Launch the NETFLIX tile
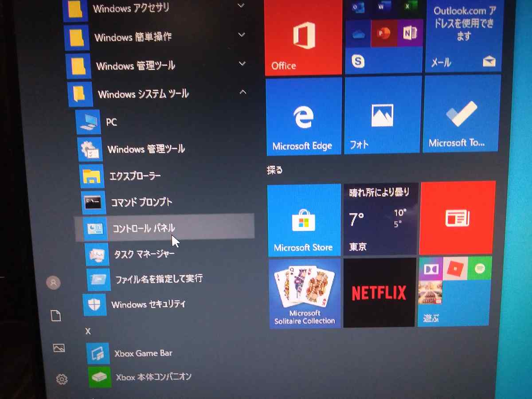Screen dimensions: 532x399 [x=379, y=293]
